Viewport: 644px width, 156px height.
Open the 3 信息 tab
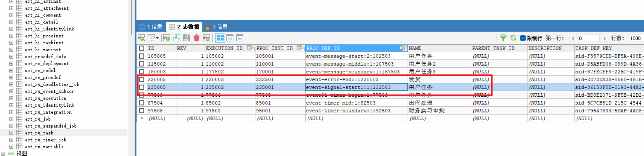pyautogui.click(x=216, y=27)
